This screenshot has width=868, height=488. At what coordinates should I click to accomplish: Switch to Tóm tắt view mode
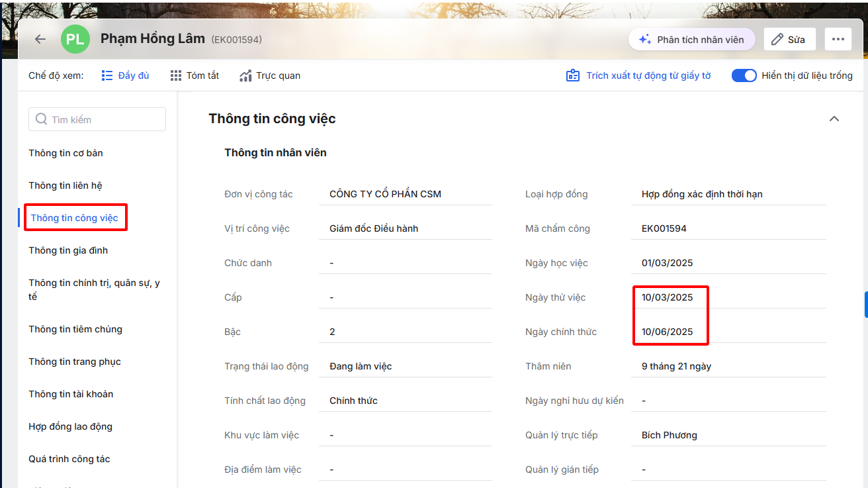(x=195, y=75)
